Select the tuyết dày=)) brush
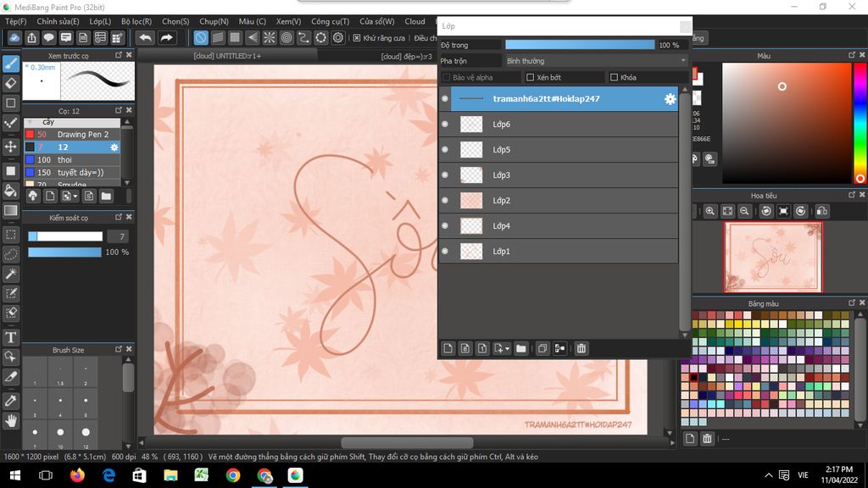 coord(73,173)
